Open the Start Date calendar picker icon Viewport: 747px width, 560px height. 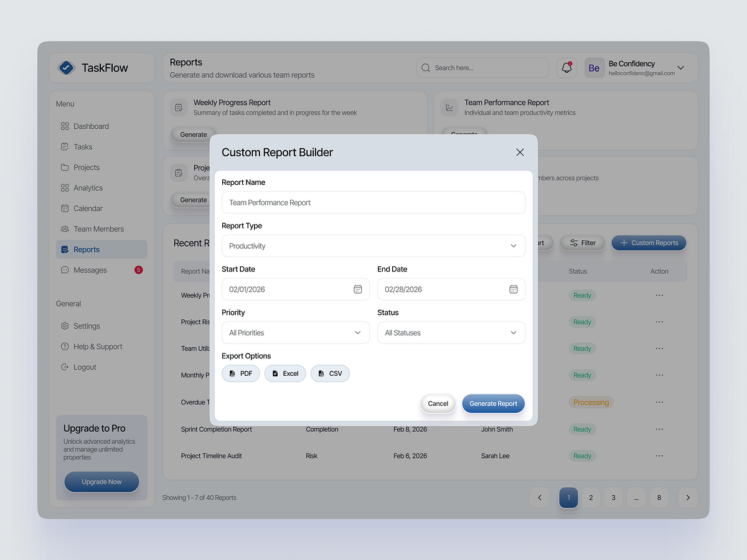(x=357, y=289)
